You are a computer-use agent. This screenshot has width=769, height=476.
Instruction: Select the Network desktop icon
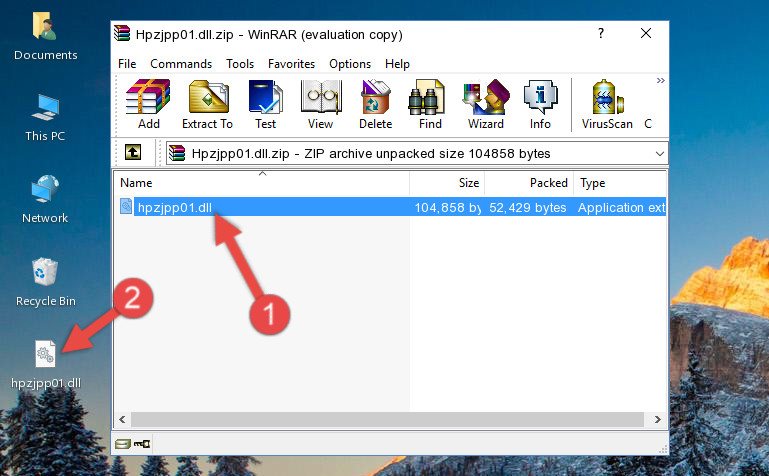click(45, 200)
